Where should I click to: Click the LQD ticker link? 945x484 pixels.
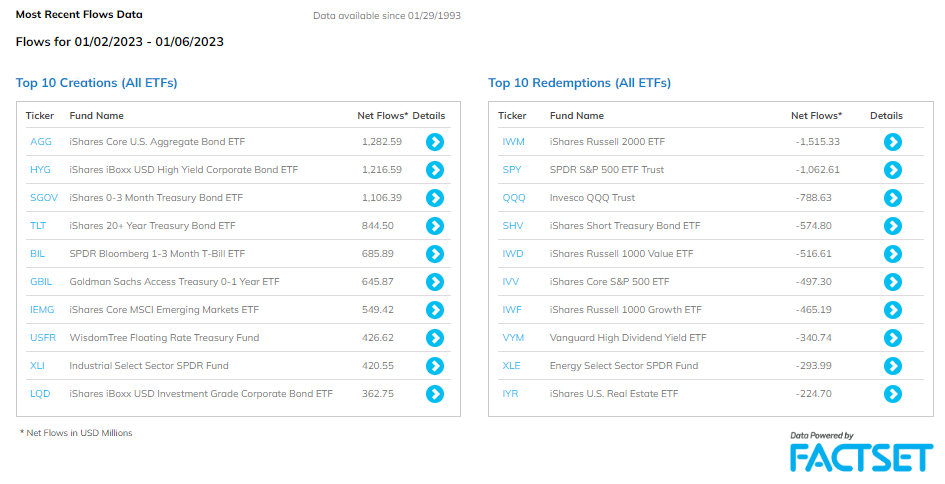pyautogui.click(x=40, y=394)
